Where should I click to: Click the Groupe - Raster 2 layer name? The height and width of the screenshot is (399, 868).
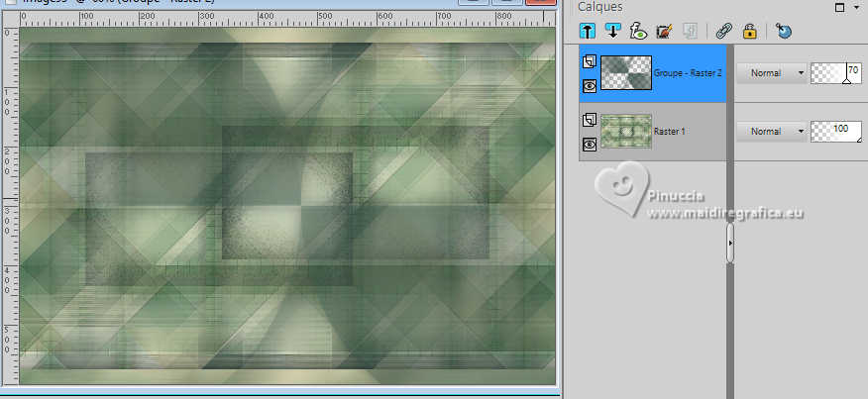688,73
